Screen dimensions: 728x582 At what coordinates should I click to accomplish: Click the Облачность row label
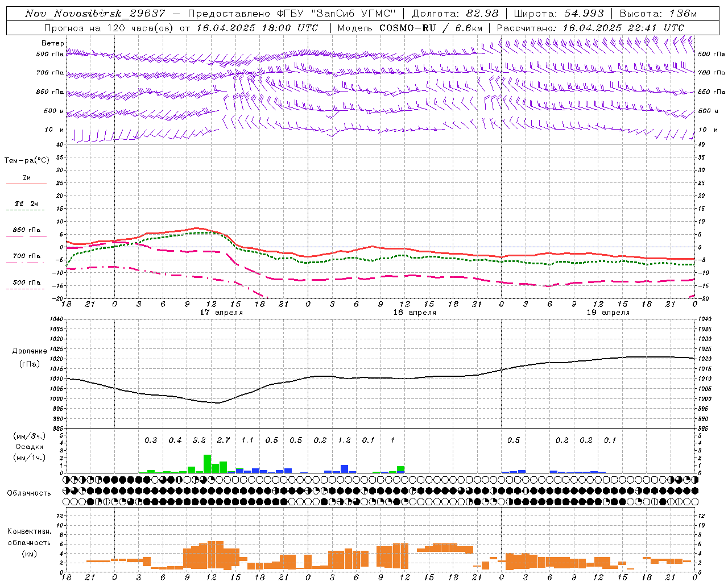click(x=29, y=493)
